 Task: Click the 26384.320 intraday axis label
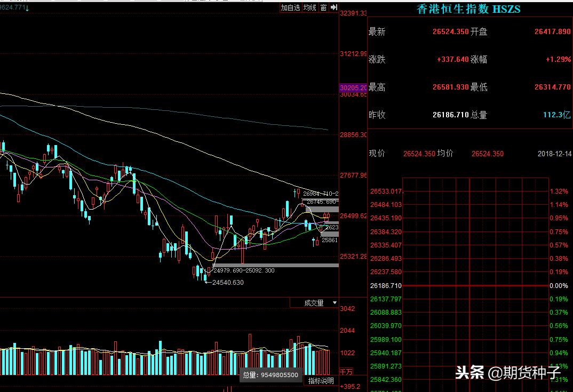click(386, 231)
